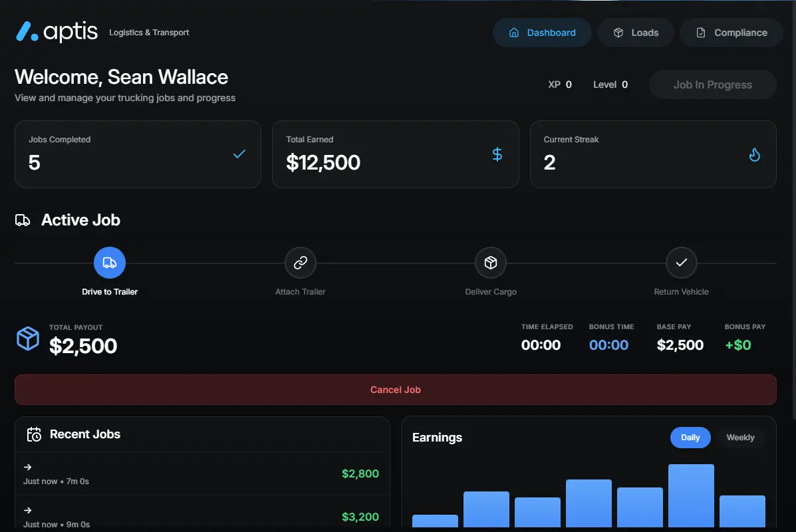Click the Job In Progress button
Image resolution: width=796 pixels, height=532 pixels.
click(x=712, y=85)
